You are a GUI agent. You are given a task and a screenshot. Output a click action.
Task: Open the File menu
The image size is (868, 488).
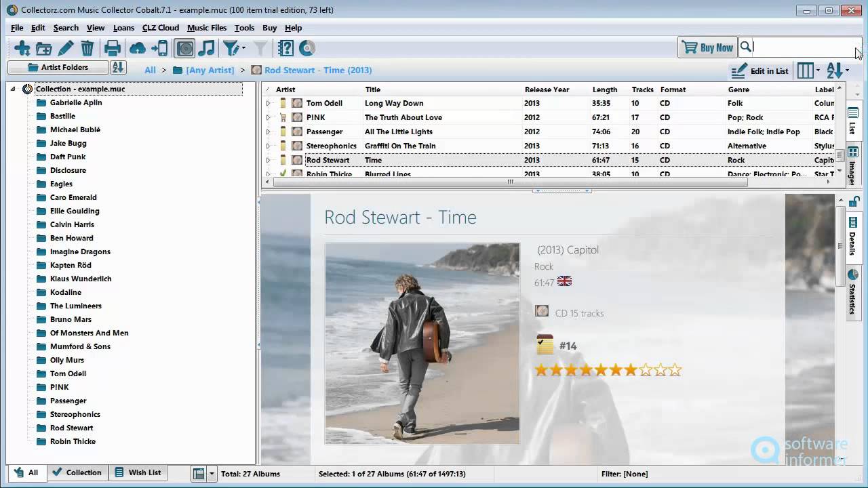pos(17,28)
